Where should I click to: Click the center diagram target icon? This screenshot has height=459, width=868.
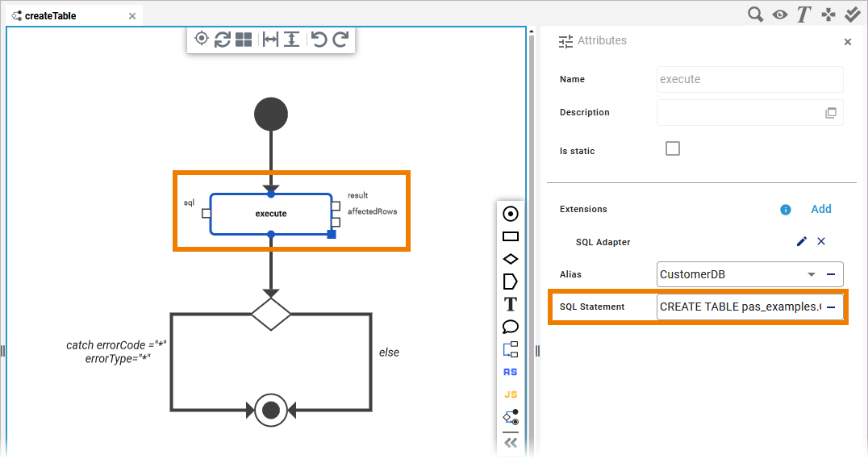point(202,39)
